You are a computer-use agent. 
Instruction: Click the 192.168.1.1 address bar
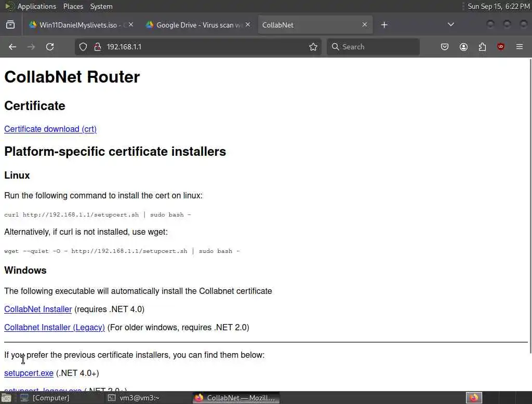click(198, 47)
